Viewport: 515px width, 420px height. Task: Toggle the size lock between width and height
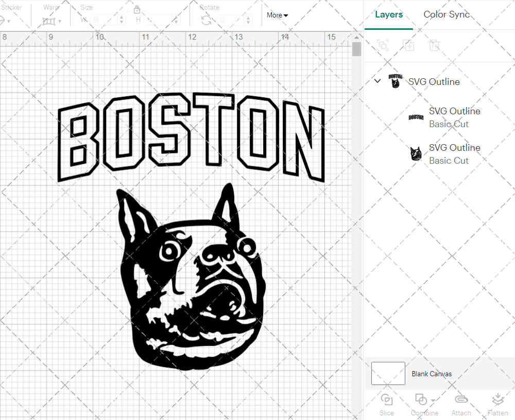click(137, 10)
